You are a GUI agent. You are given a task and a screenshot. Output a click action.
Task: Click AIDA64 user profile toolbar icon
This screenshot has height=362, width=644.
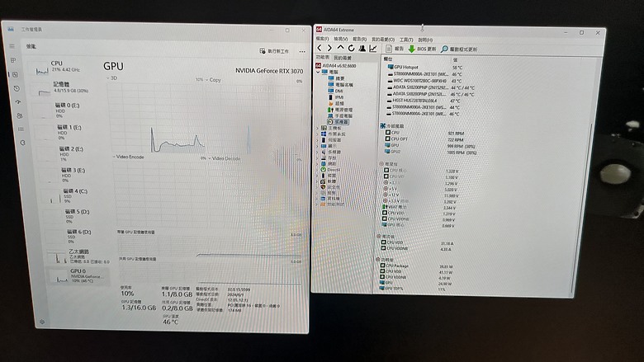362,49
